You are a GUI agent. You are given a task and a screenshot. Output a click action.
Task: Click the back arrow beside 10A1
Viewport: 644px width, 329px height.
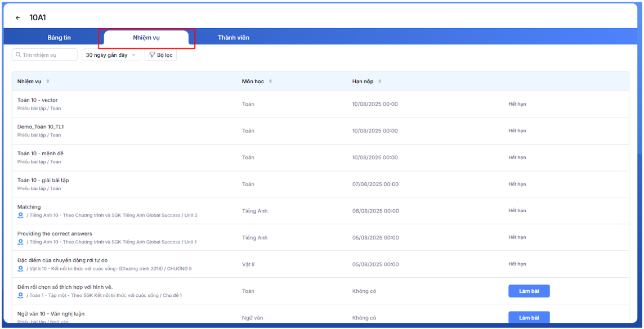pyautogui.click(x=18, y=18)
